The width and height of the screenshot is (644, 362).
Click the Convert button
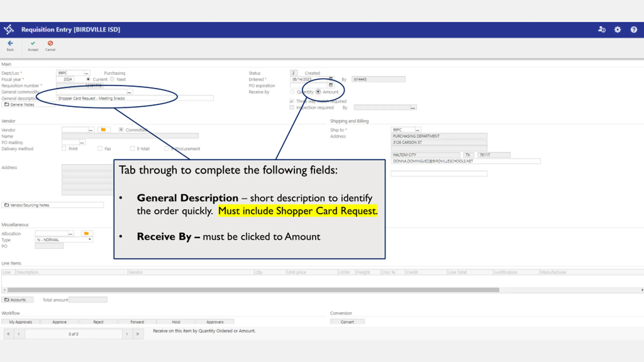[x=347, y=322]
